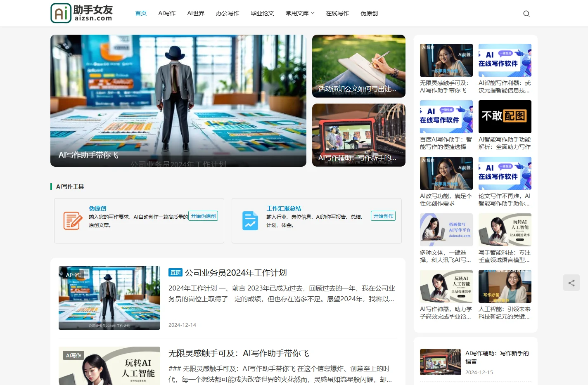Open the 活动通知公文如何写出让 banner image

pyautogui.click(x=359, y=66)
